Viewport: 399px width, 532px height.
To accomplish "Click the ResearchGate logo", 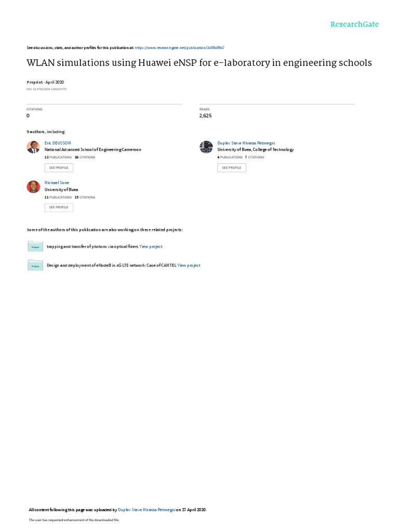I will 354,24.
